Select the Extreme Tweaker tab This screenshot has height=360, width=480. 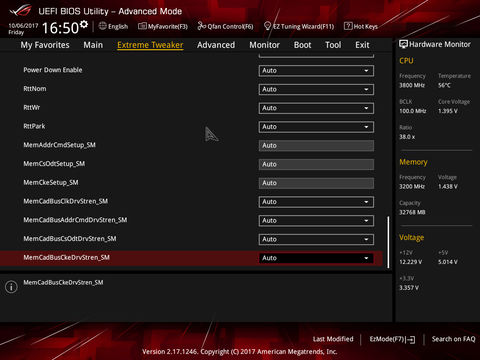tap(150, 45)
